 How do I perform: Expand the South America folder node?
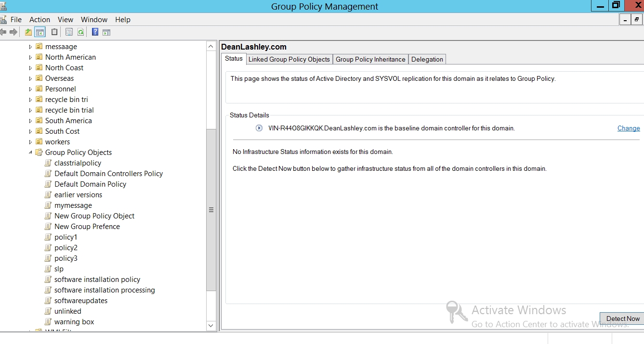click(x=30, y=121)
